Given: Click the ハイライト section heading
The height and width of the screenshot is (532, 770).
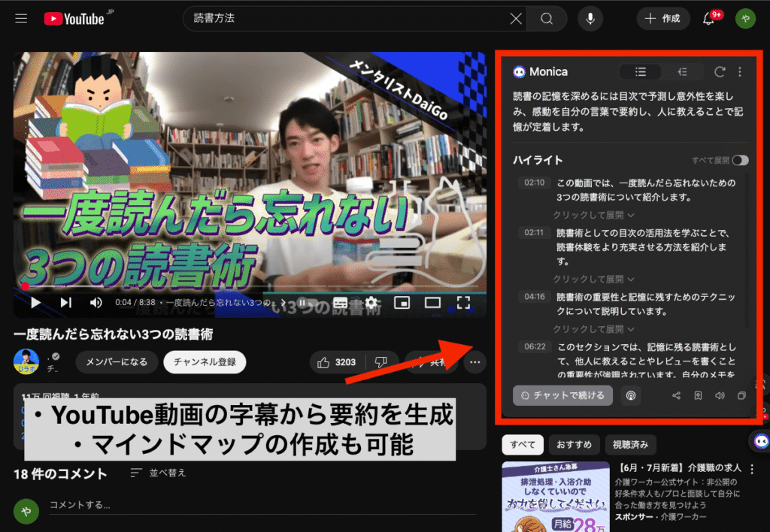Looking at the screenshot, I should click(538, 160).
